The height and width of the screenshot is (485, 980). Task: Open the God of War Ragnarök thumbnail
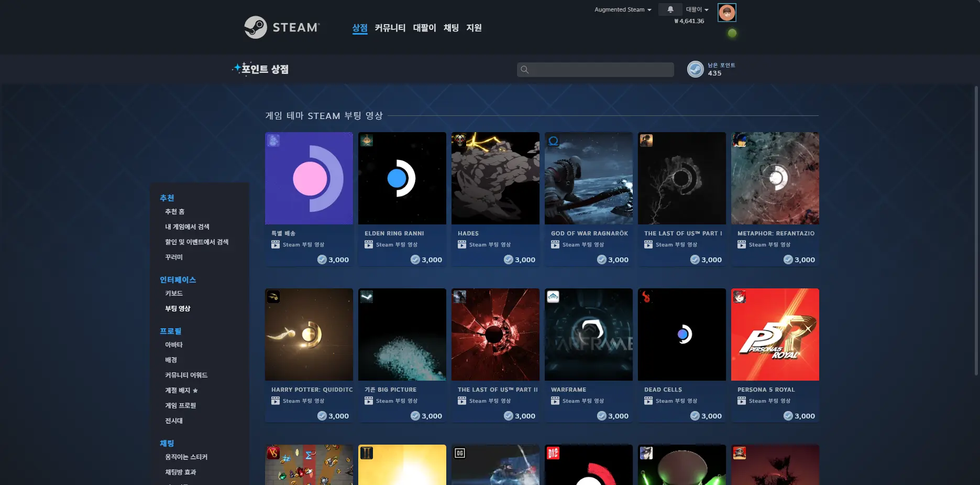click(x=589, y=178)
